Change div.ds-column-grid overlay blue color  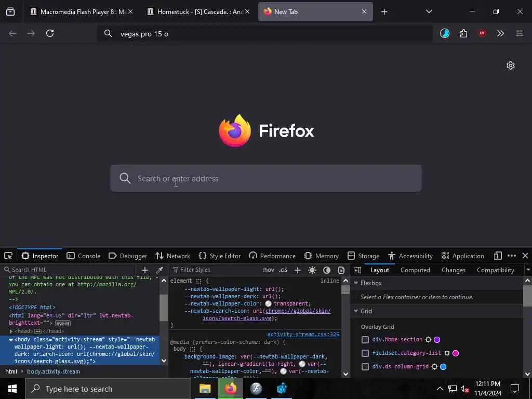(443, 367)
